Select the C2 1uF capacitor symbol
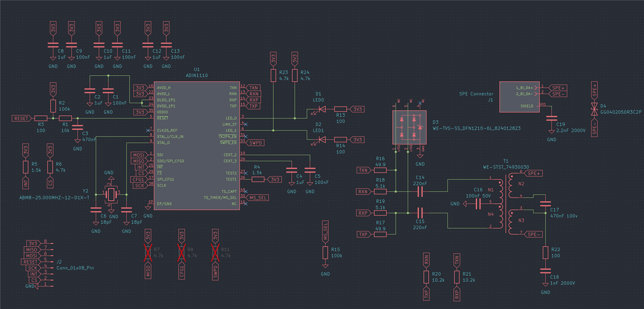Image resolution: width=644 pixels, height=309 pixels. coord(90,91)
